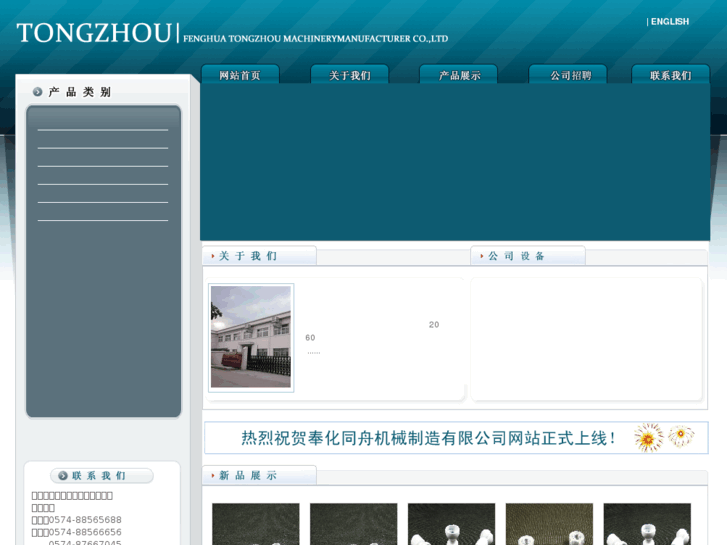727x545 pixels.
Task: Click the 产品类别 sidebar heading
Action: click(x=80, y=92)
